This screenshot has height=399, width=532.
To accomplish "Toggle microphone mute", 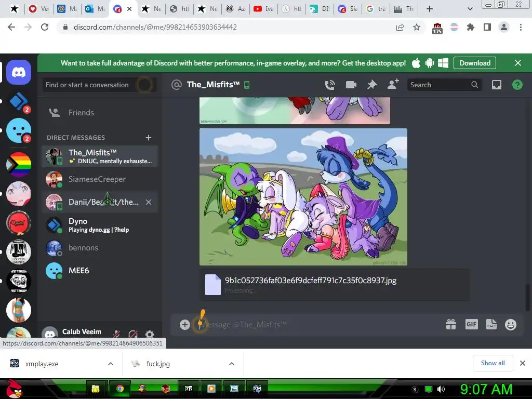I will [x=117, y=334].
